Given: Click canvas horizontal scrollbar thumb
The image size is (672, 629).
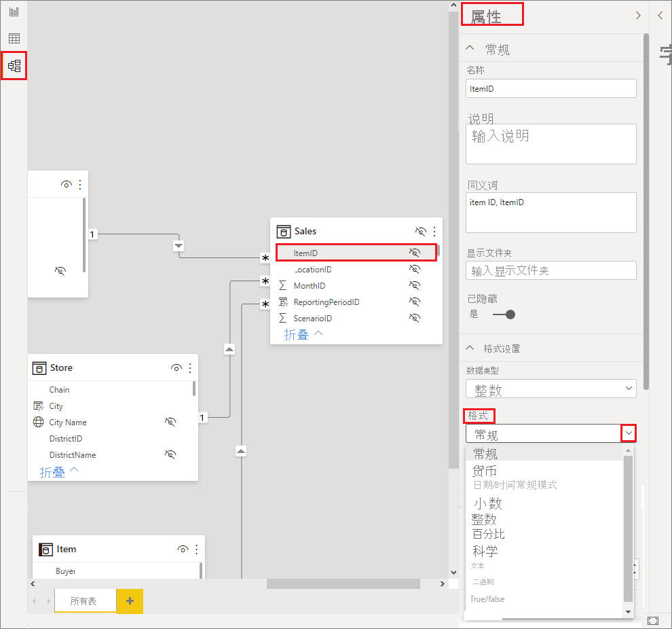Looking at the screenshot, I should (x=343, y=584).
